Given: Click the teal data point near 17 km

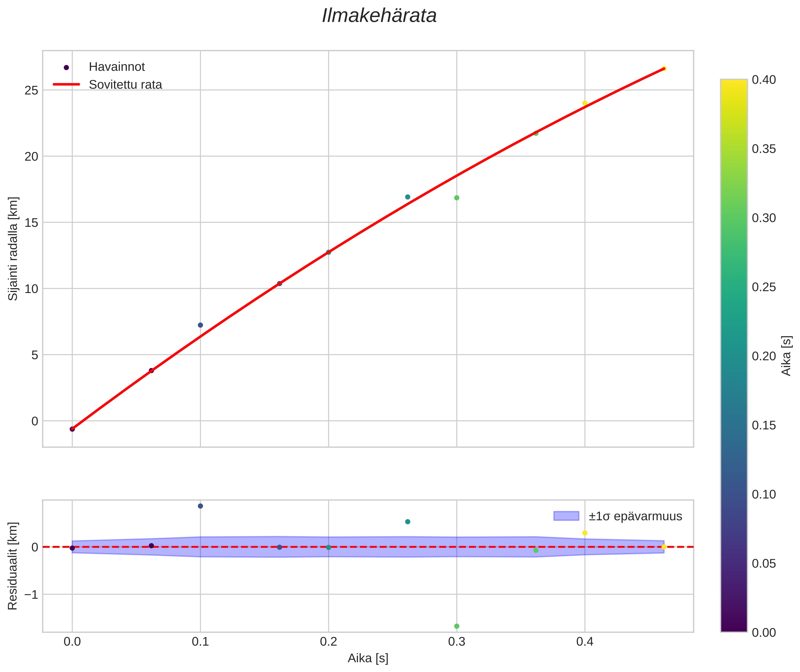Looking at the screenshot, I should tap(407, 197).
